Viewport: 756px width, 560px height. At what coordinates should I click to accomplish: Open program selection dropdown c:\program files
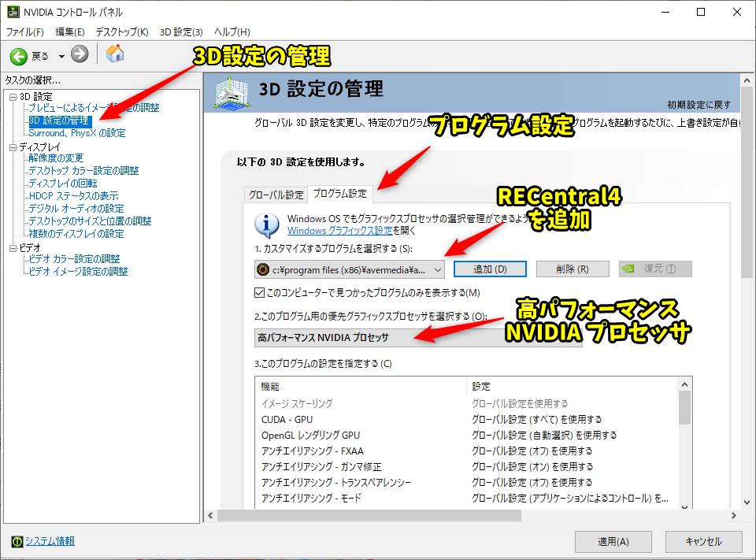tap(350, 269)
